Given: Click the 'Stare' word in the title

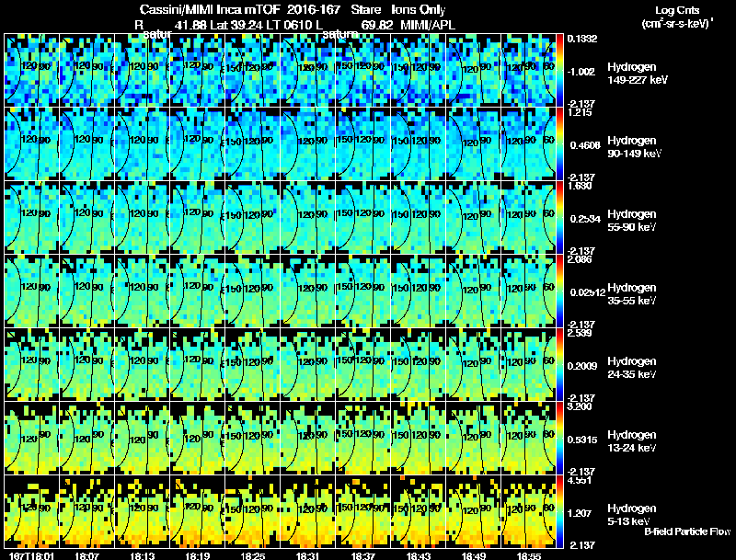Looking at the screenshot, I should click(365, 10).
